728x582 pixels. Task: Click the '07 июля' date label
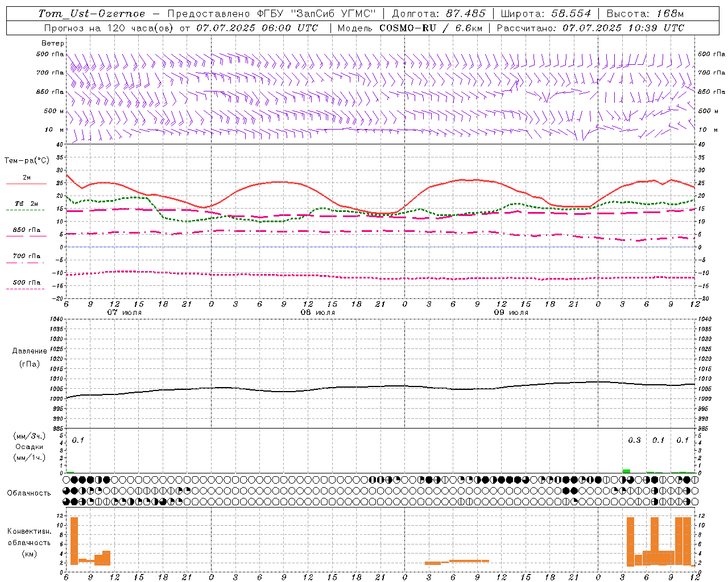[x=125, y=313]
